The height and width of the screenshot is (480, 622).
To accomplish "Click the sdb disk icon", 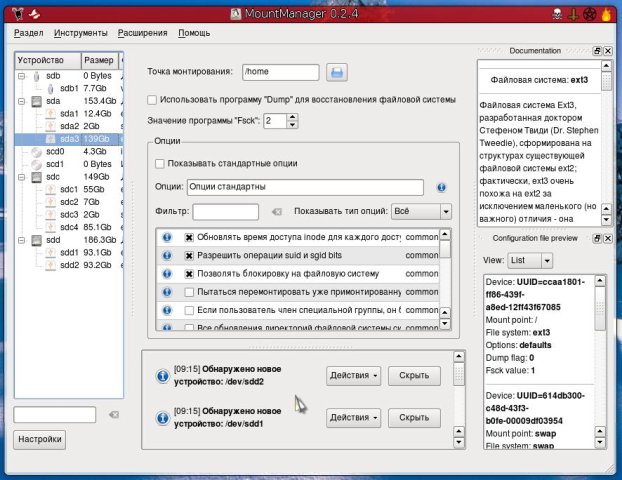I will (x=36, y=76).
